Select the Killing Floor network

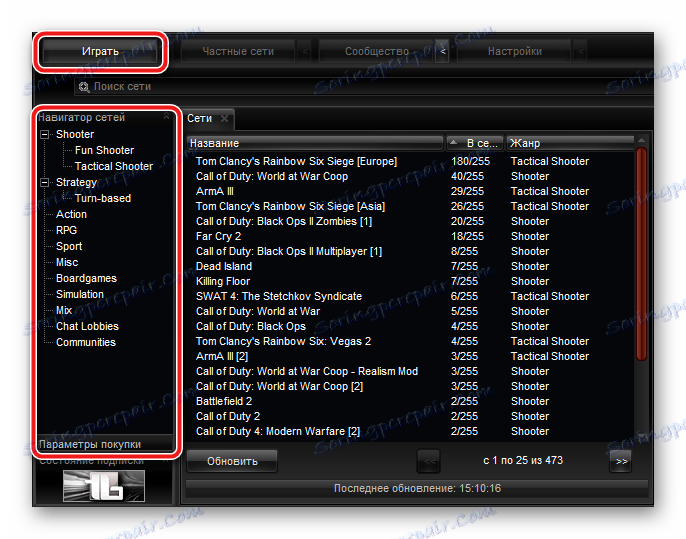coord(410,281)
